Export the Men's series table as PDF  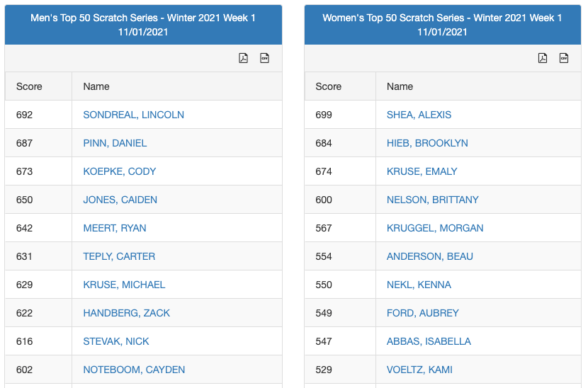coord(243,58)
